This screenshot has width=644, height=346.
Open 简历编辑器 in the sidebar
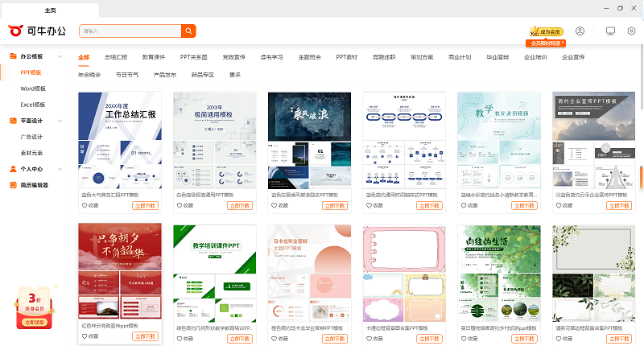tap(34, 185)
